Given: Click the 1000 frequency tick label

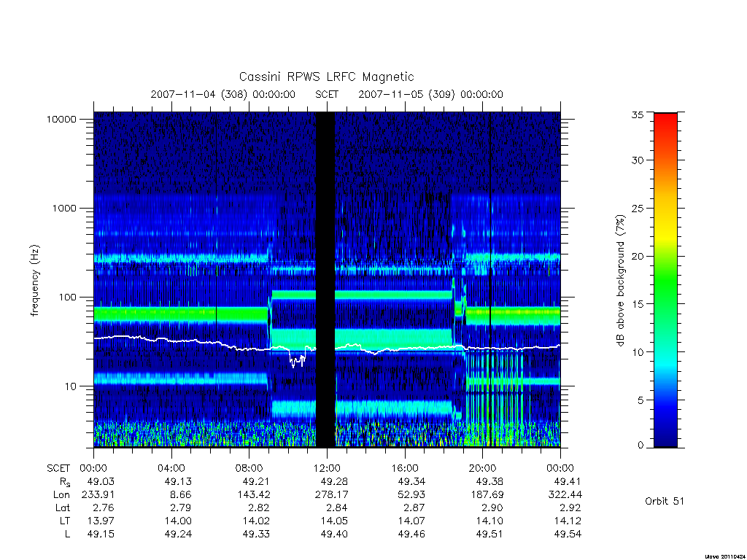Looking at the screenshot, I should [x=64, y=209].
